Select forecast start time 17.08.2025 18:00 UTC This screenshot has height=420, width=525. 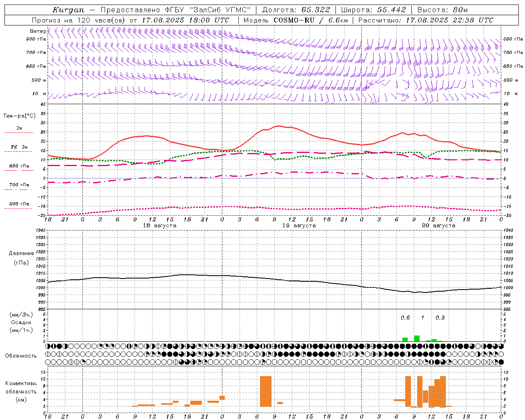click(185, 20)
